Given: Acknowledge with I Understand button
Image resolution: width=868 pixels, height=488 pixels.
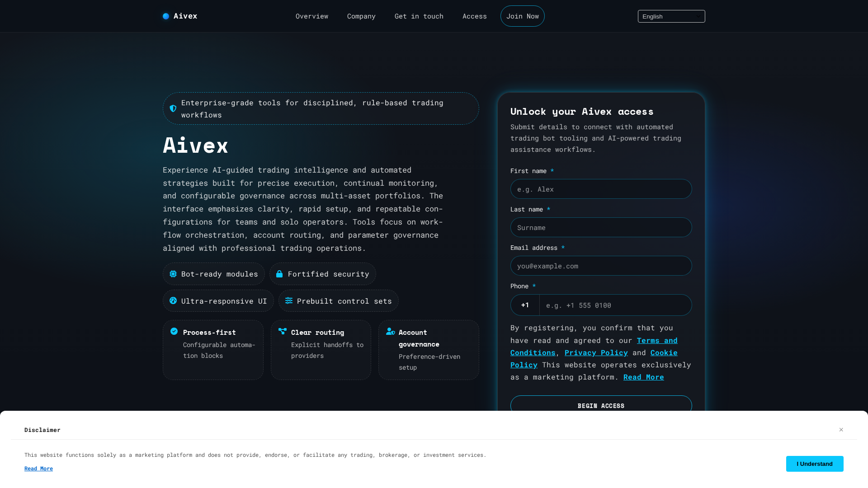Looking at the screenshot, I should [815, 464].
